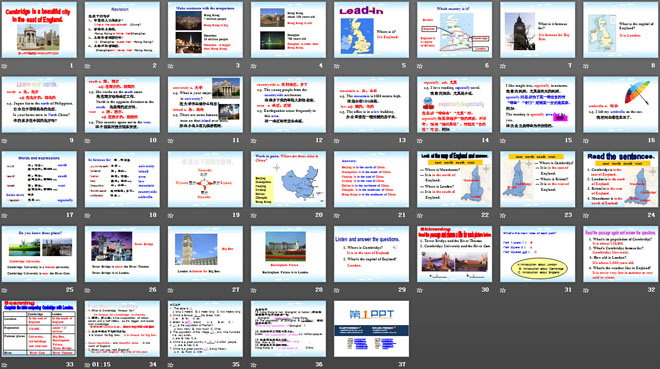Viewport: 660px width, 369px height.
Task: Click slide number 31 label
Action: coord(568,290)
